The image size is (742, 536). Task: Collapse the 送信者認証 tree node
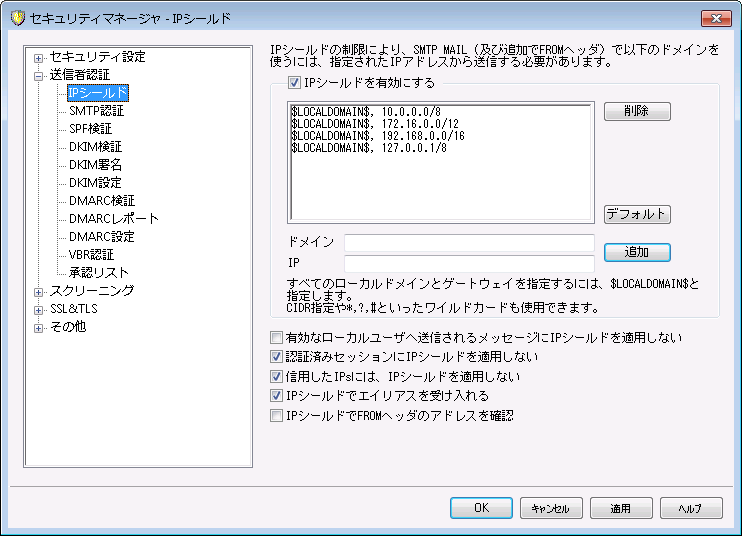pos(39,75)
